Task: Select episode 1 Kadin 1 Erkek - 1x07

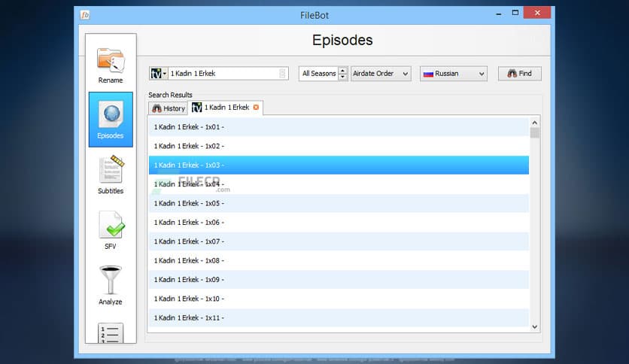Action: coord(339,241)
